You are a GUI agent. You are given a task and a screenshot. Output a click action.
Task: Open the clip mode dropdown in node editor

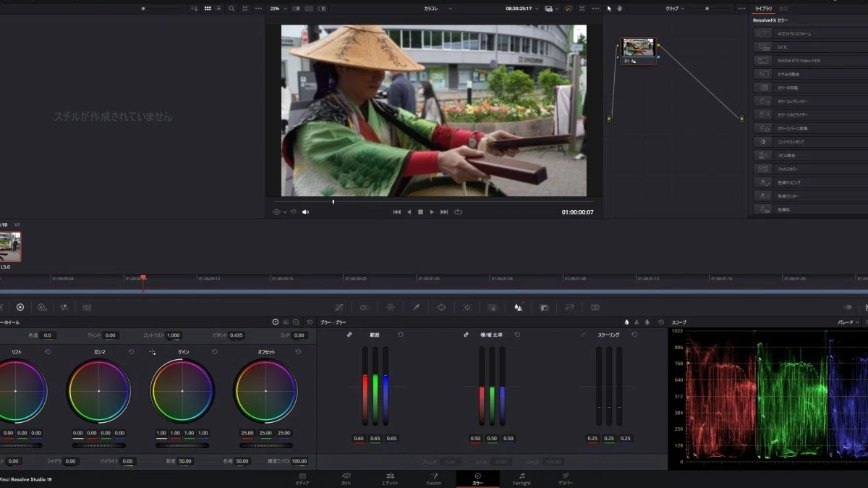coord(676,9)
